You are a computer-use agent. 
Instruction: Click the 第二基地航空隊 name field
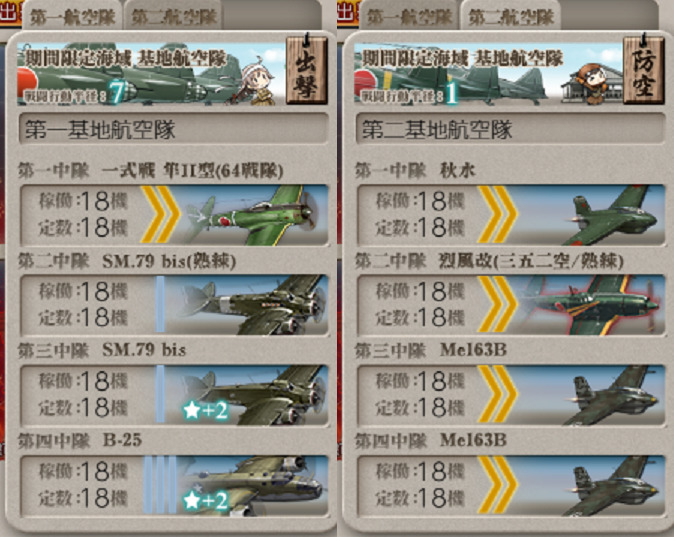coord(511,129)
